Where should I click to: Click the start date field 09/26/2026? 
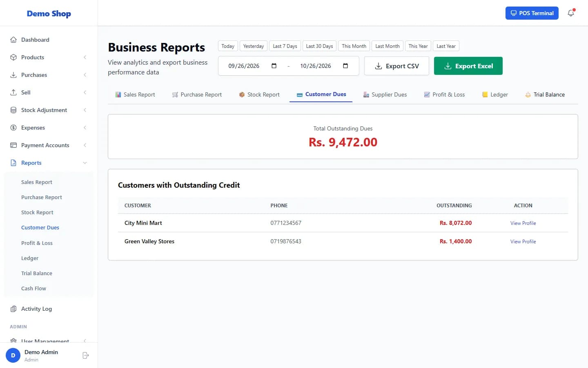(253, 66)
